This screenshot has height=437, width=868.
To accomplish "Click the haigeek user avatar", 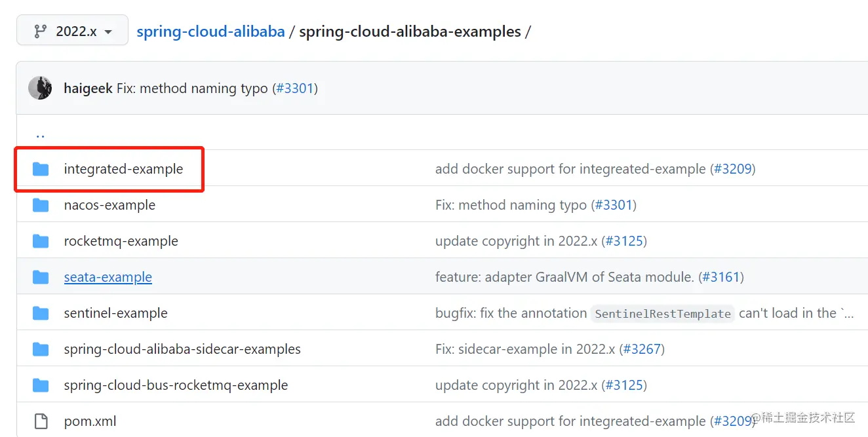I will coord(40,88).
